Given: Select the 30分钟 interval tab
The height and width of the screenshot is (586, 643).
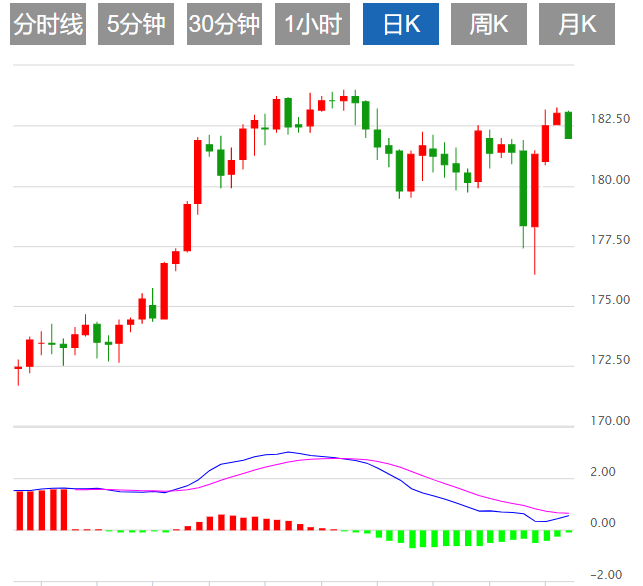Looking at the screenshot, I should coord(224,24).
